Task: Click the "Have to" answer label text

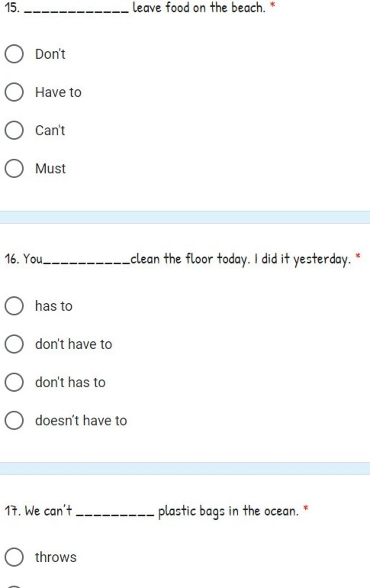Action: [58, 92]
